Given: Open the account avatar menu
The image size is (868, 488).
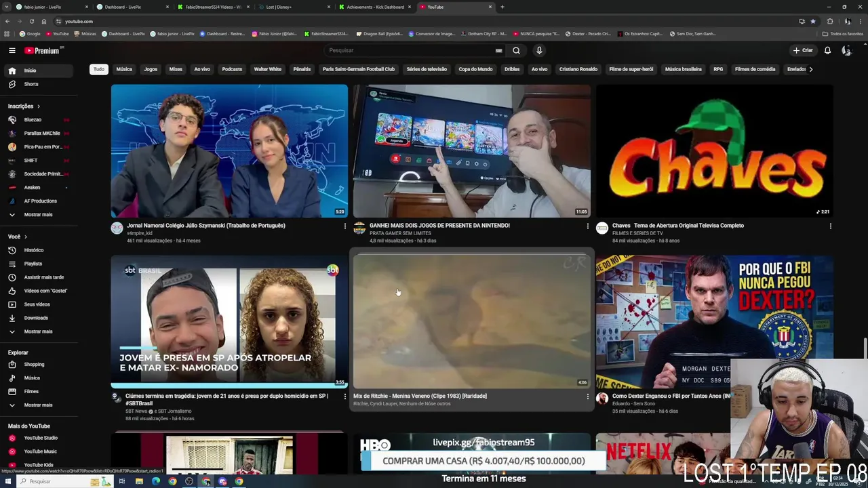Looking at the screenshot, I should click(846, 50).
